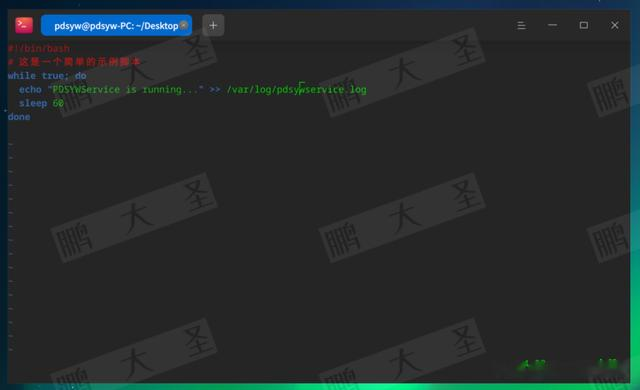Image resolution: width=640 pixels, height=390 pixels.
Task: Click the 'while true; do' line
Action: click(x=47, y=75)
